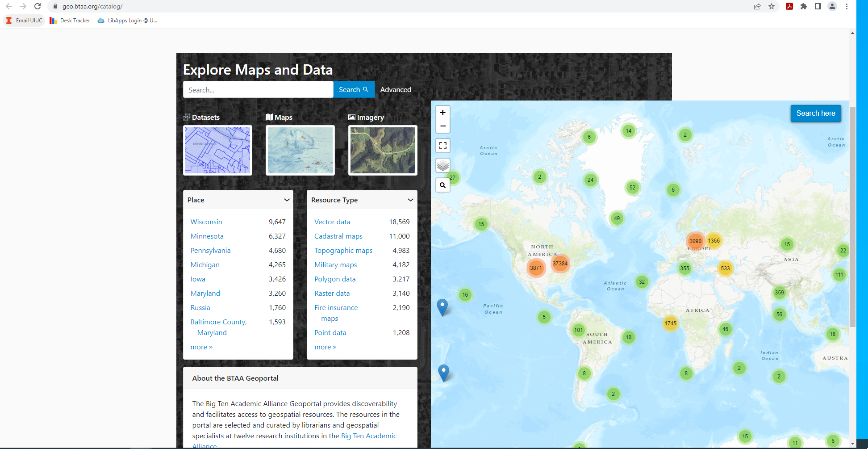This screenshot has width=868, height=449.
Task: Click browser forward arrow
Action: 23,6
